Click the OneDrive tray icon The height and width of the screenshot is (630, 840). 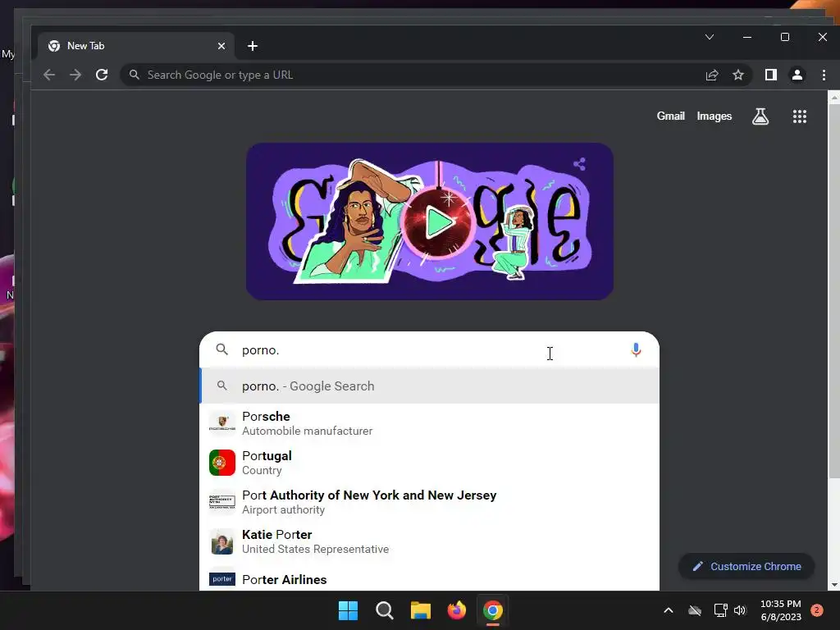coord(695,610)
